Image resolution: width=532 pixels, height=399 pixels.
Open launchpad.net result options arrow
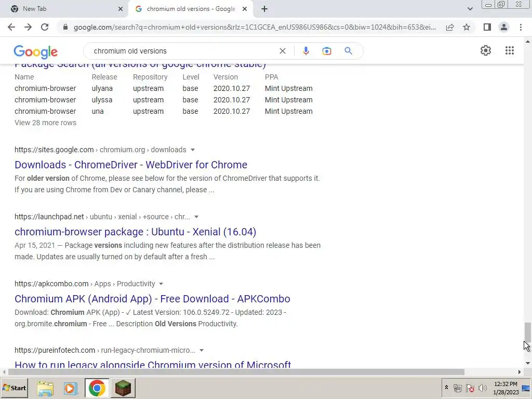(x=196, y=217)
